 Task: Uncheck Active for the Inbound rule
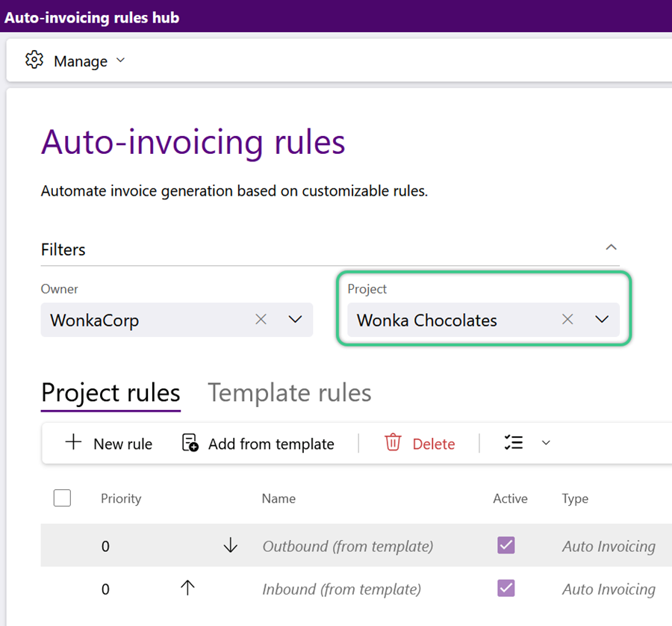506,588
